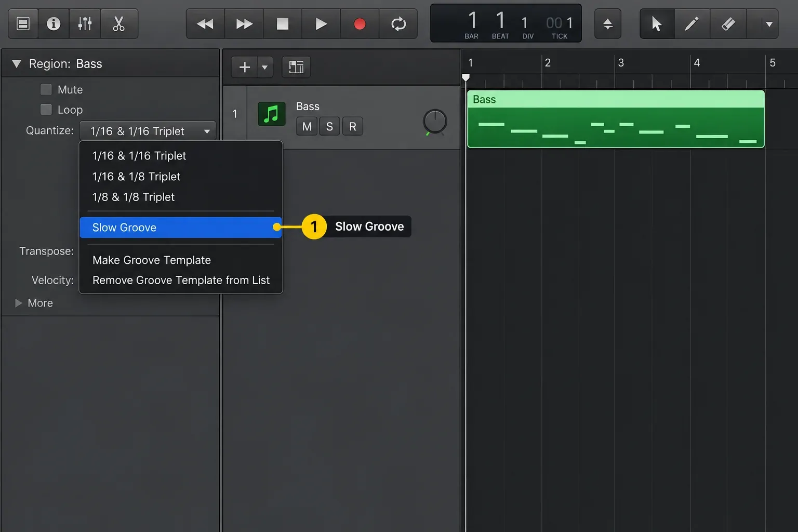Image resolution: width=798 pixels, height=532 pixels.
Task: Adjust the Bass track volume knob
Action: [x=435, y=122]
